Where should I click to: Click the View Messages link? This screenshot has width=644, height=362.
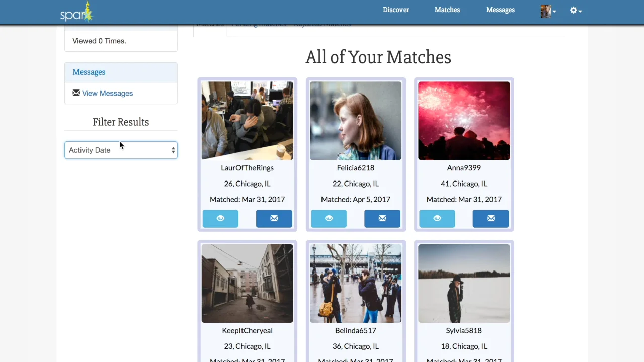pyautogui.click(x=107, y=93)
